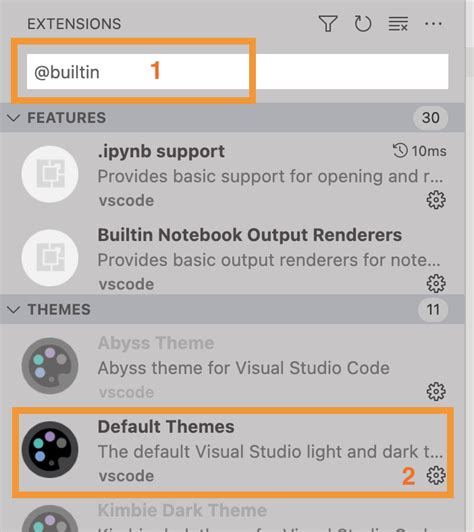Collapse the FEATURES section
This screenshot has width=474, height=532.
coord(14,118)
